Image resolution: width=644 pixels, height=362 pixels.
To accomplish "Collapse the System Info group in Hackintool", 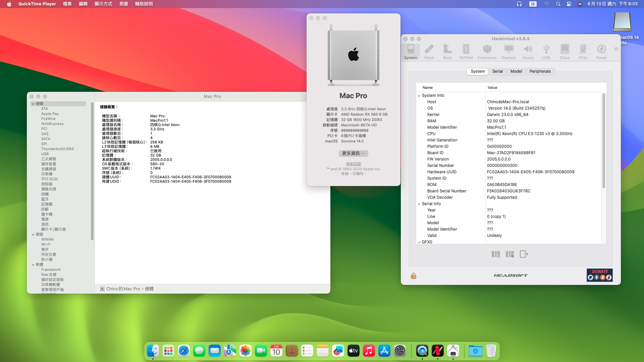I will pyautogui.click(x=419, y=96).
